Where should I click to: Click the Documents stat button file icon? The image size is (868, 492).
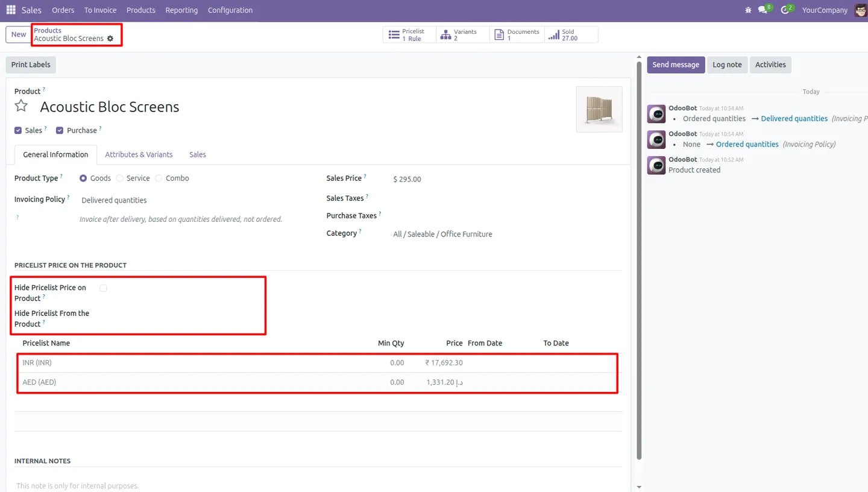click(x=498, y=34)
